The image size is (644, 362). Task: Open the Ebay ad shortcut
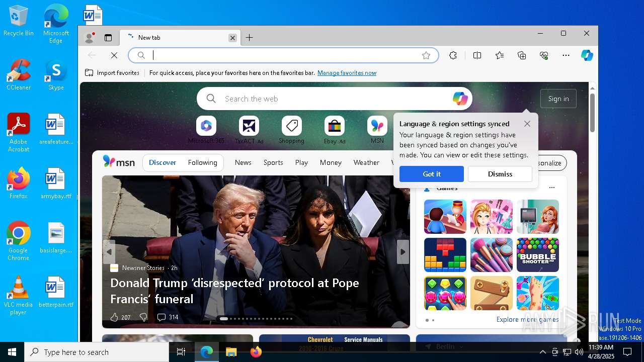pos(335,130)
